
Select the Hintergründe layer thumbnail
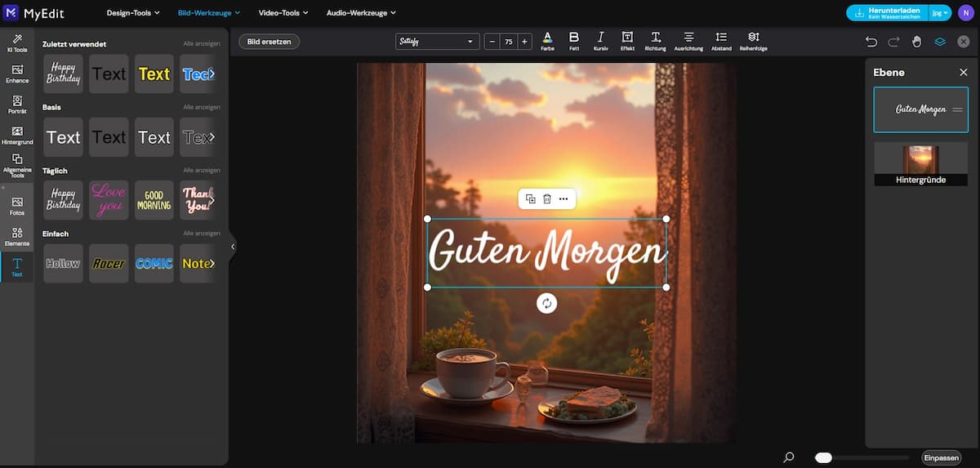coord(921,163)
